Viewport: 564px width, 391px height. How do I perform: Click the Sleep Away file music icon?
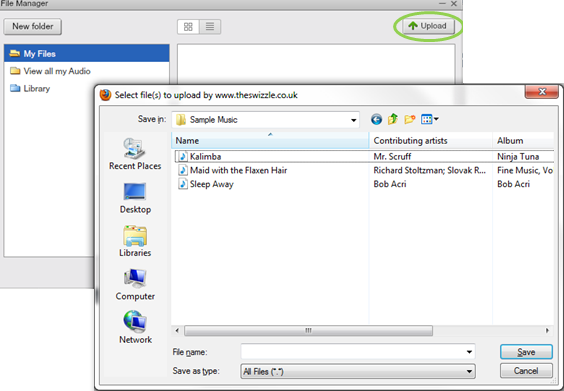(183, 184)
